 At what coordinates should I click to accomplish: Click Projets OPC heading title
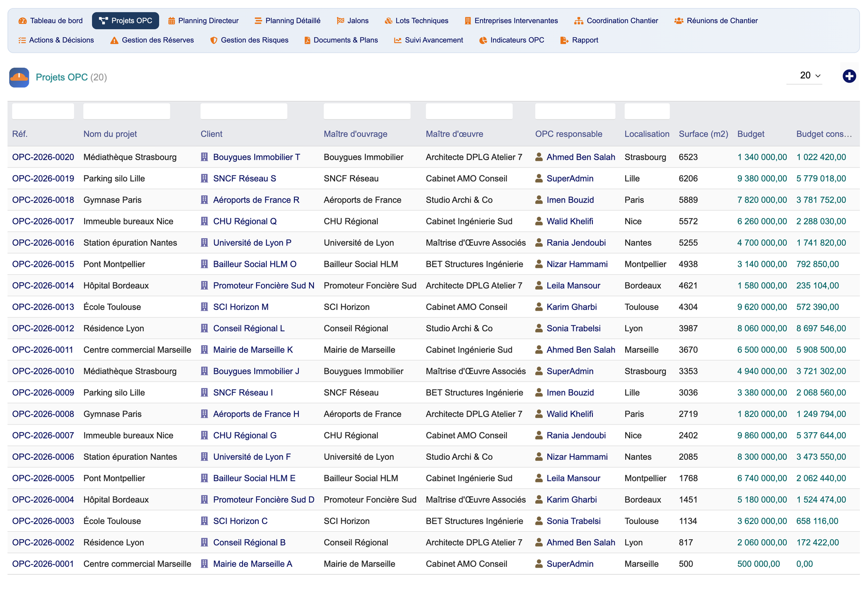(x=62, y=77)
